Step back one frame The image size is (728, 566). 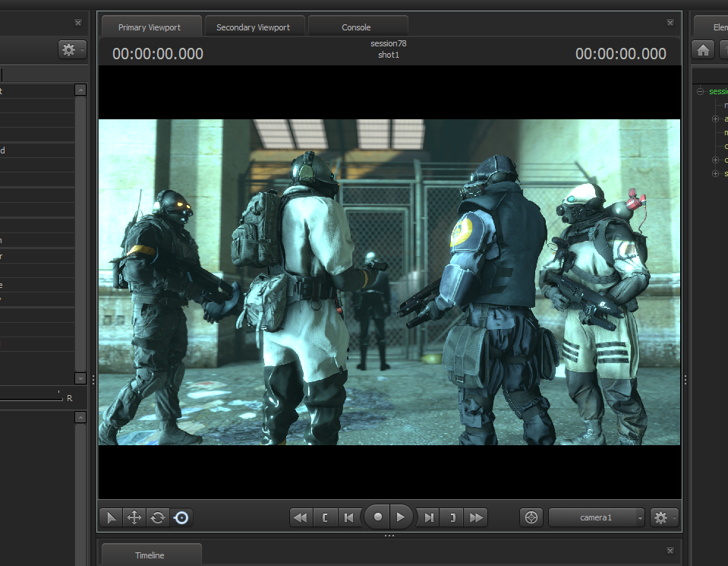[348, 517]
